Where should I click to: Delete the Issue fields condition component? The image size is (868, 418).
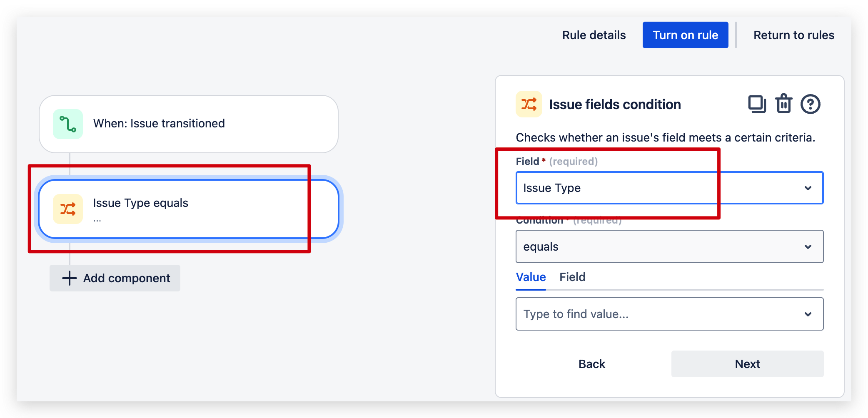coord(784,104)
